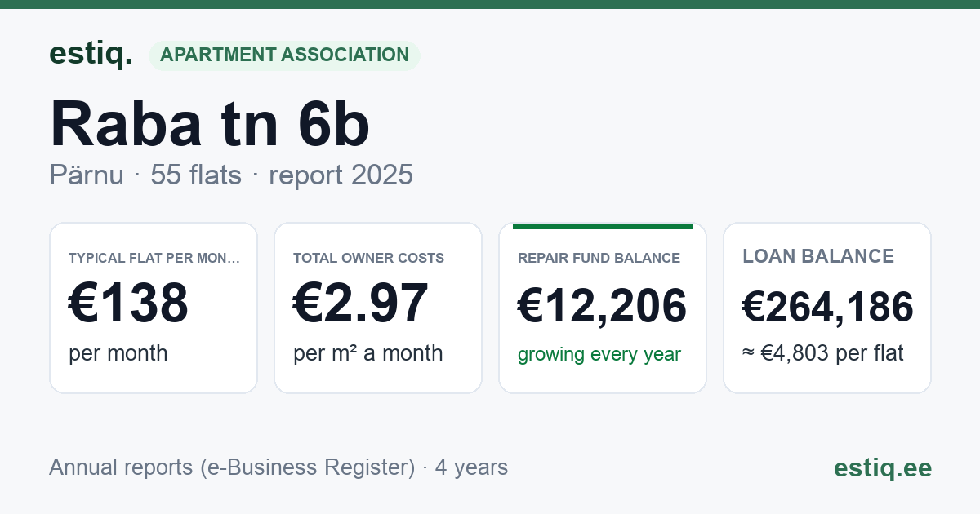The width and height of the screenshot is (980, 514).
Task: Click the estiq. logo
Action: click(x=91, y=54)
